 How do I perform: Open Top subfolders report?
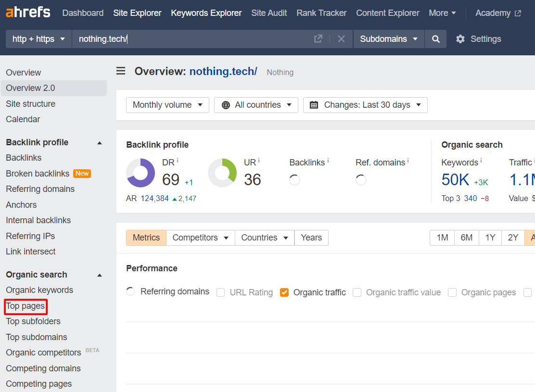pos(33,321)
